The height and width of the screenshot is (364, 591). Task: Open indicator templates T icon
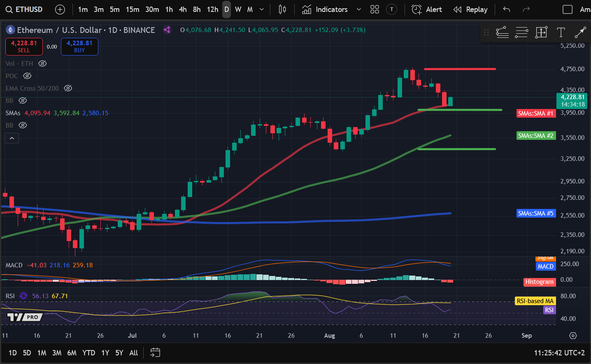[x=392, y=9]
